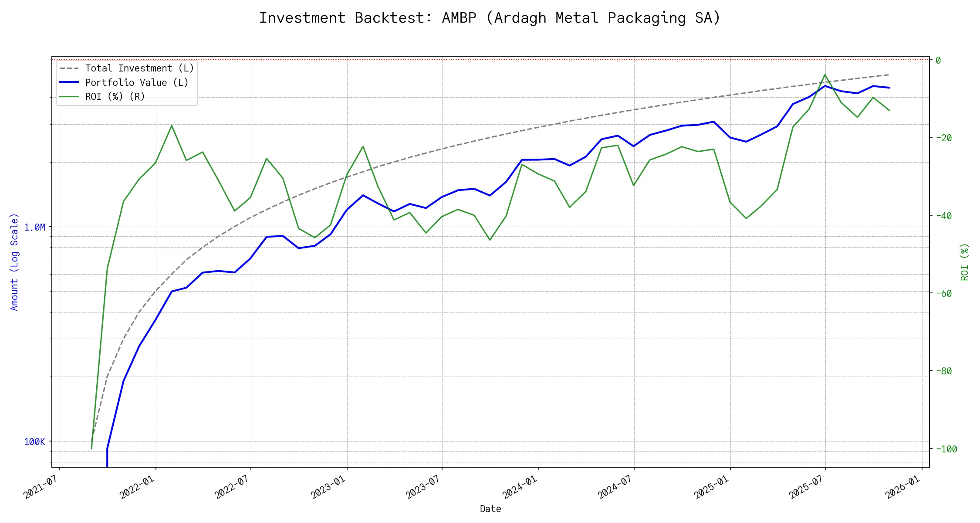Click the 2026-01 date tick label
980x523 pixels.
[903, 487]
